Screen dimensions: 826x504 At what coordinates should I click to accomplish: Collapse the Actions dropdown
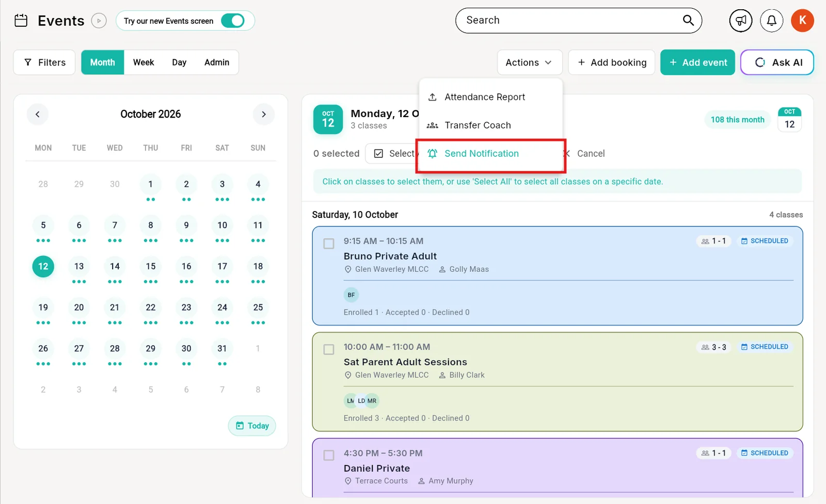(x=530, y=62)
